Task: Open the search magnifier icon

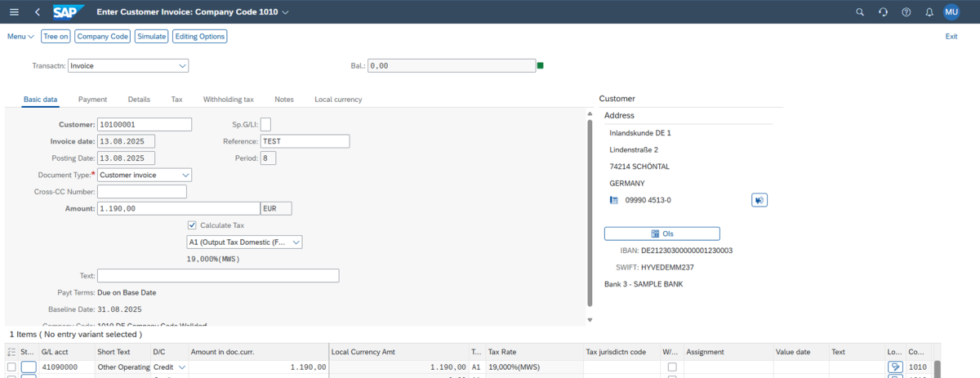Action: click(x=859, y=12)
